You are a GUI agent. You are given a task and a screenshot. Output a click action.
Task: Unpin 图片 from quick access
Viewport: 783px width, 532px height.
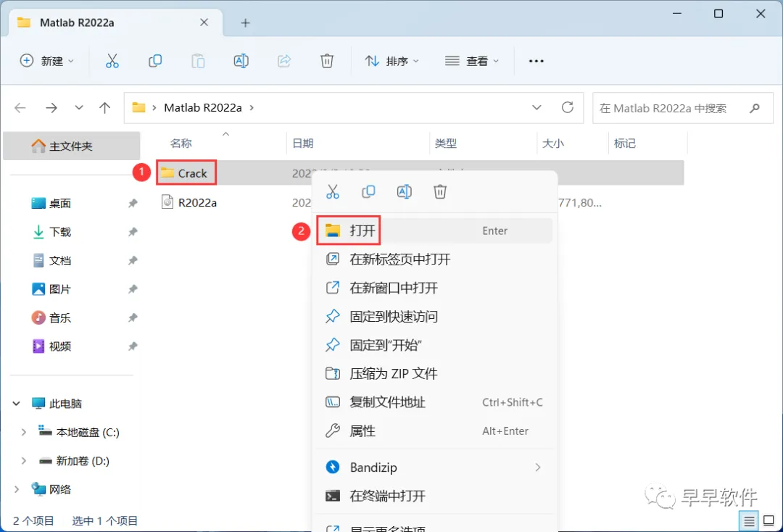tap(133, 289)
